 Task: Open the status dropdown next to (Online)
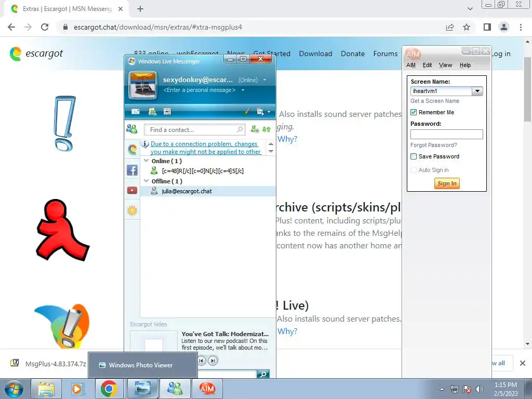(264, 80)
